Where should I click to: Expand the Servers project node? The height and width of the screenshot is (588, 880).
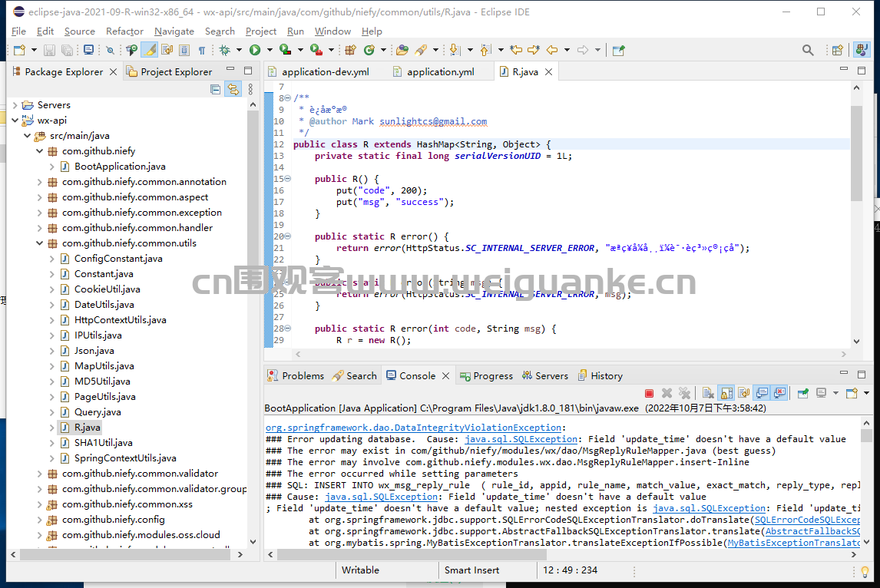pos(15,105)
